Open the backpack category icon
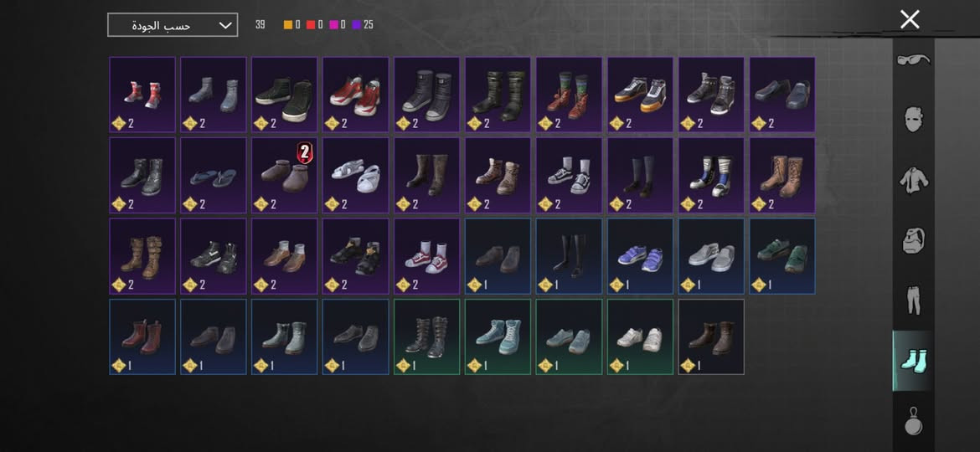 [913, 240]
